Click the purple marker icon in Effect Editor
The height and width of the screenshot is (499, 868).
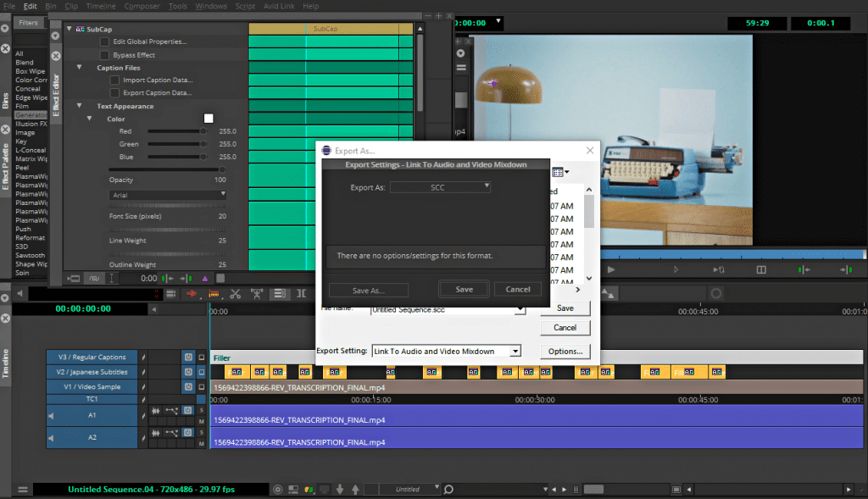(x=204, y=278)
